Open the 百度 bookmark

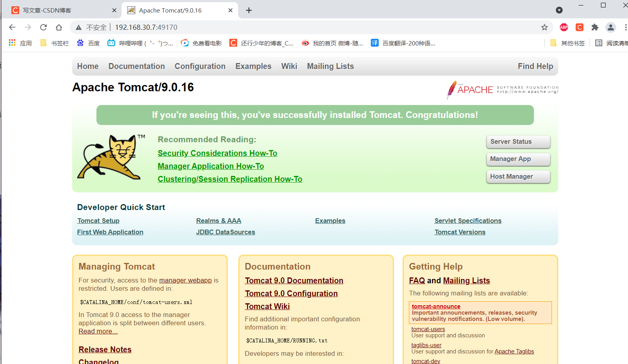pos(88,43)
